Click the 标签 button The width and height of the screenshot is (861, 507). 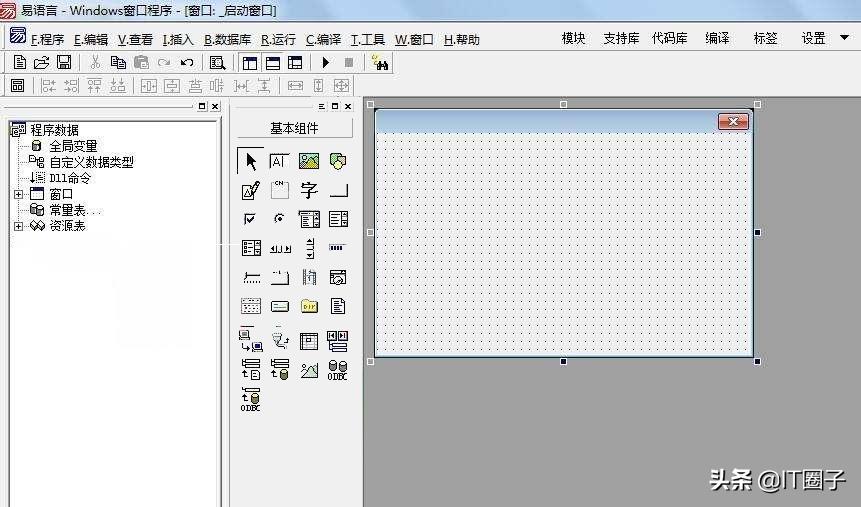click(765, 38)
